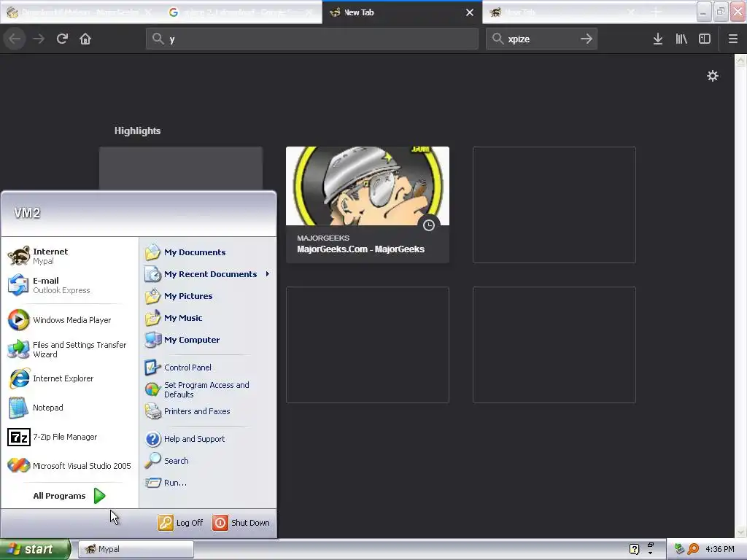Click the magnifier icon in search box
747x560 pixels.
point(498,39)
